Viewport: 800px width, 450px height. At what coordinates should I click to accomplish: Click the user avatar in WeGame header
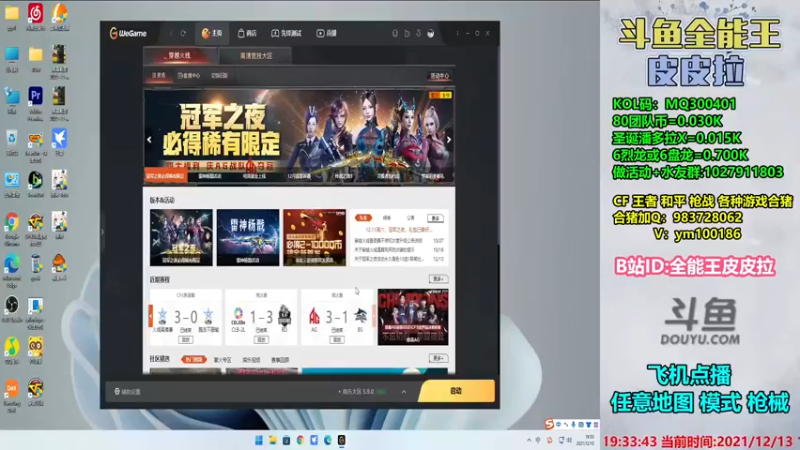431,33
